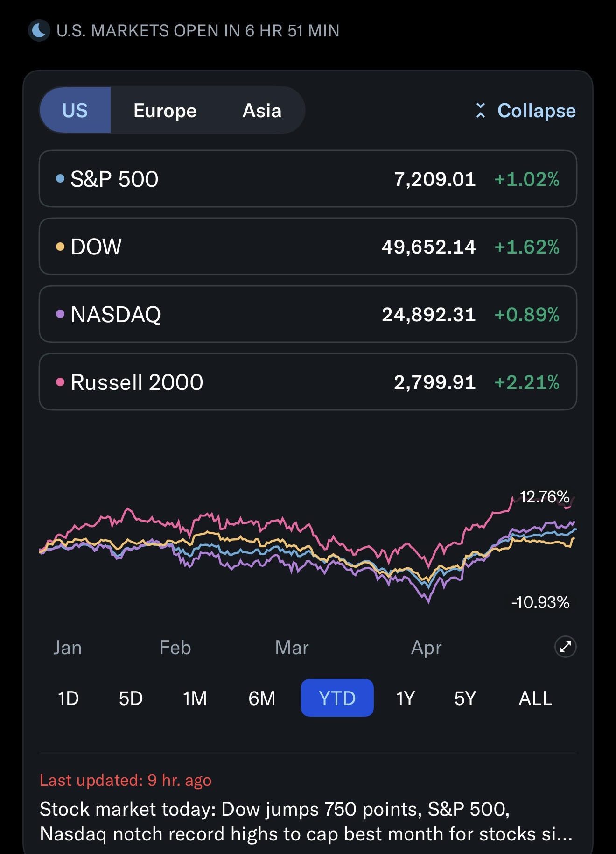This screenshot has width=616, height=854.
Task: Collapse the markets panel
Action: pos(525,111)
